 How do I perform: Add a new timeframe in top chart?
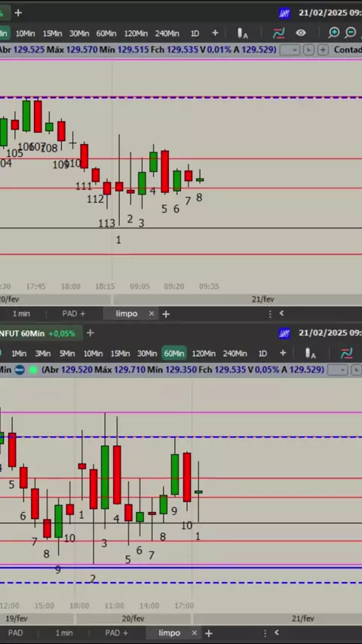pyautogui.click(x=215, y=33)
